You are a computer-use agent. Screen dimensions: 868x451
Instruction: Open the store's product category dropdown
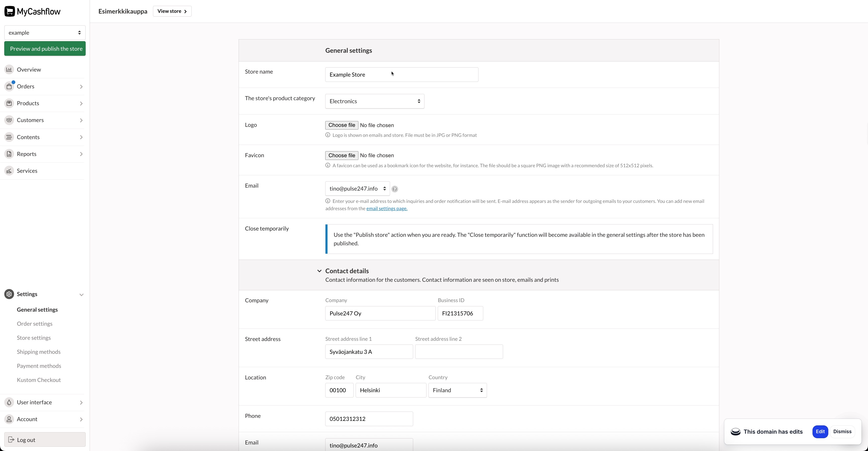(x=374, y=101)
